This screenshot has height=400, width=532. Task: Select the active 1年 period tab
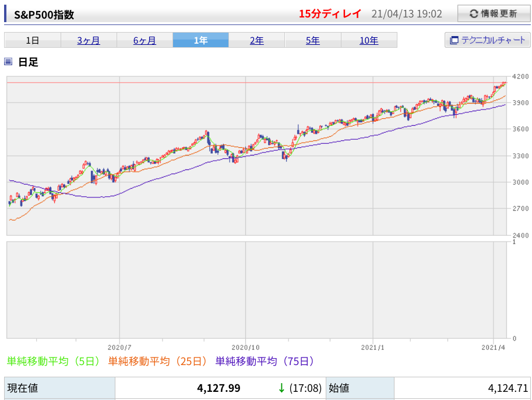point(200,40)
